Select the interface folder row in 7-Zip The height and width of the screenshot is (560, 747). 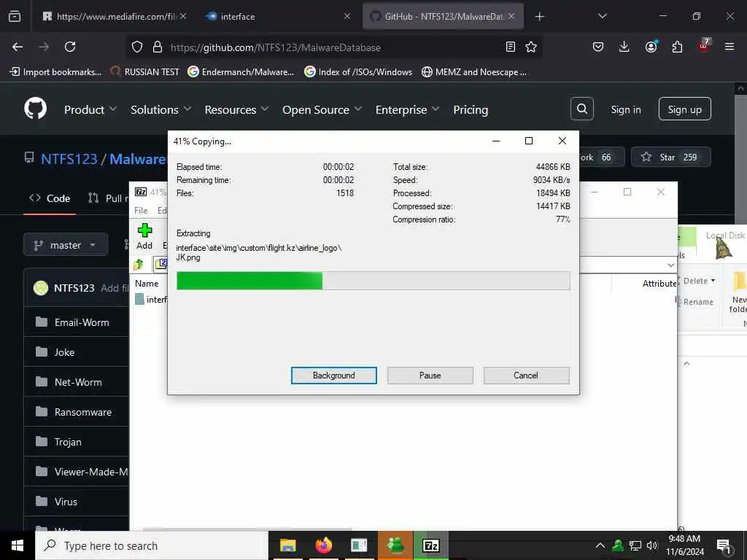pyautogui.click(x=150, y=299)
